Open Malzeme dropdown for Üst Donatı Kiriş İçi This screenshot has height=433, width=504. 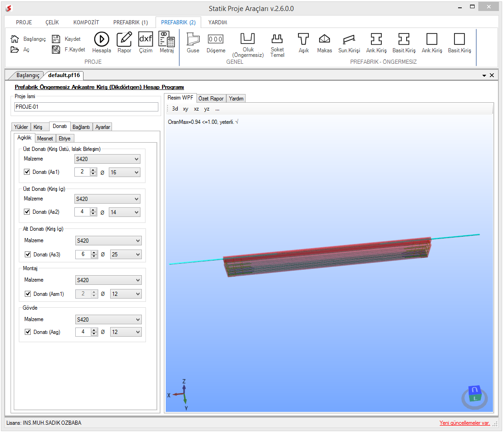pos(107,199)
